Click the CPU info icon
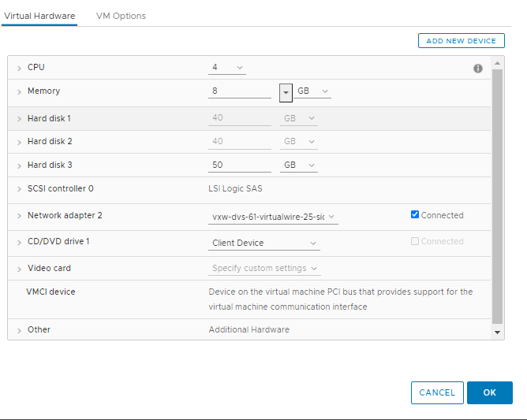Viewport: 527px width, 420px height. (477, 69)
